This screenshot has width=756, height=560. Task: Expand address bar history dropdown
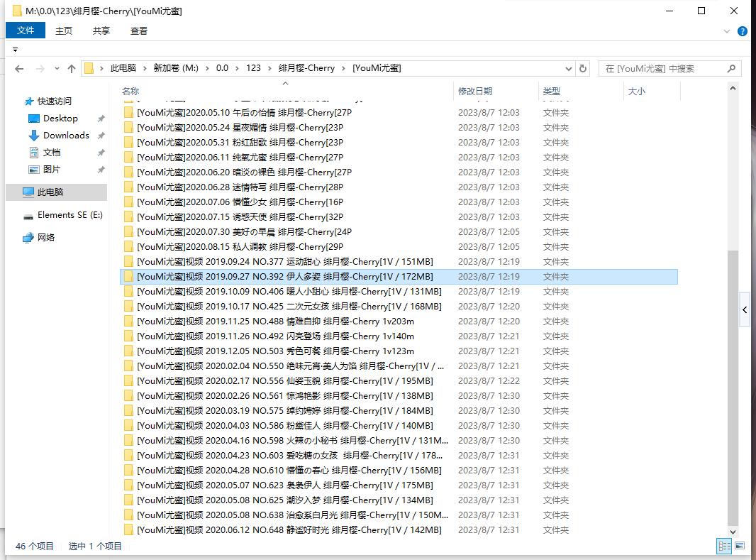tap(569, 69)
